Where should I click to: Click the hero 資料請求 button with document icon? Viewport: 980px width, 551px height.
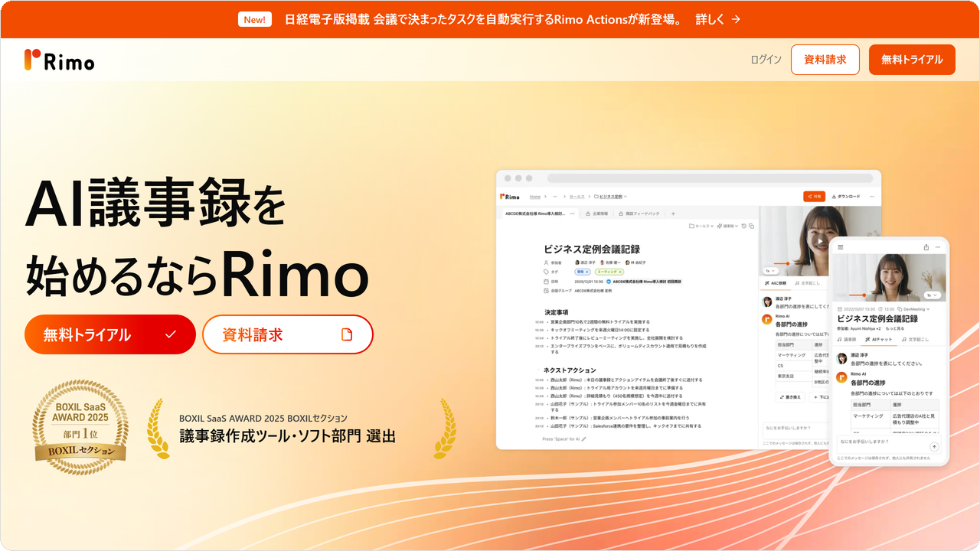pyautogui.click(x=288, y=334)
